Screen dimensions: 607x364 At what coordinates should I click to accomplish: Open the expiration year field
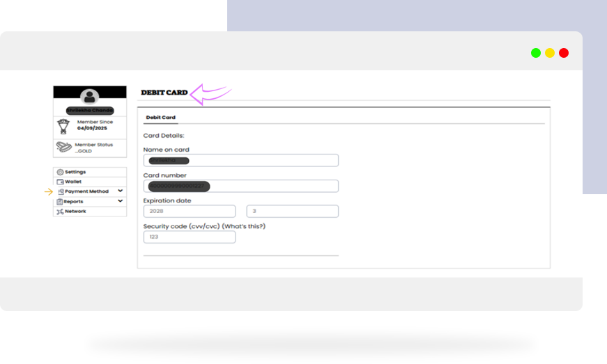(189, 211)
